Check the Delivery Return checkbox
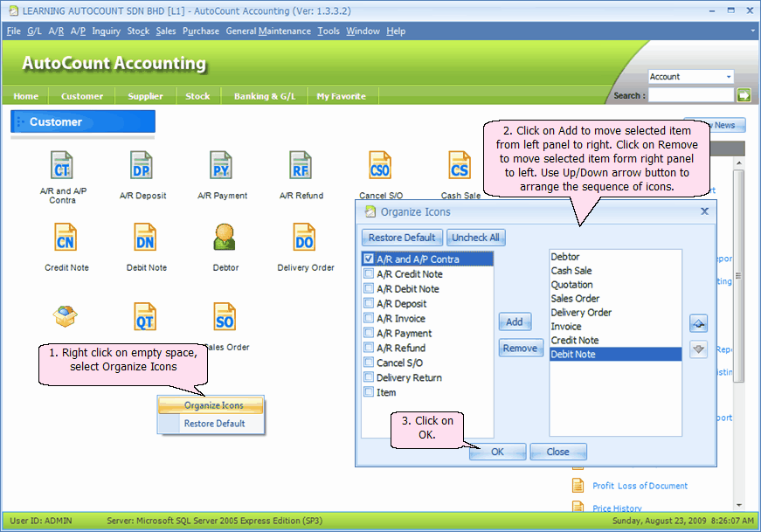 [x=369, y=377]
